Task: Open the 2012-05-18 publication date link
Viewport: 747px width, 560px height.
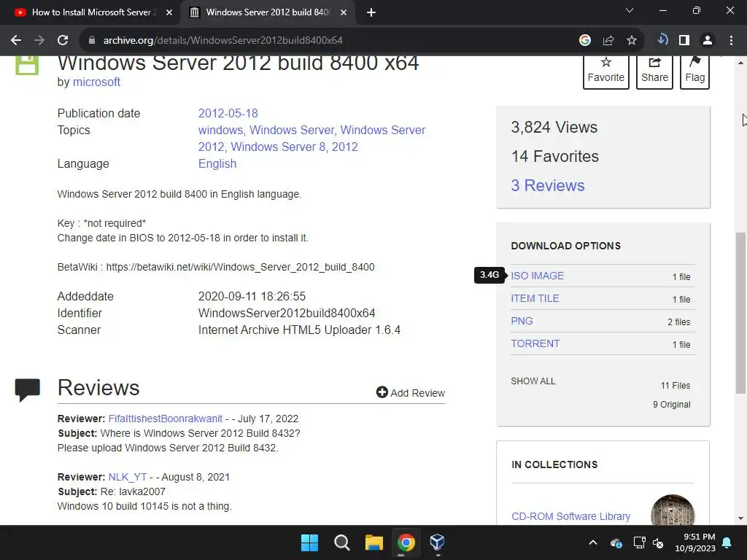Action: pyautogui.click(x=228, y=113)
